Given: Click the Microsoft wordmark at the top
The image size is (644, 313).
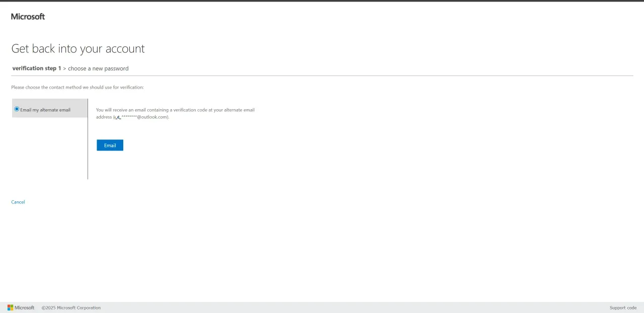Looking at the screenshot, I should 28,17.
